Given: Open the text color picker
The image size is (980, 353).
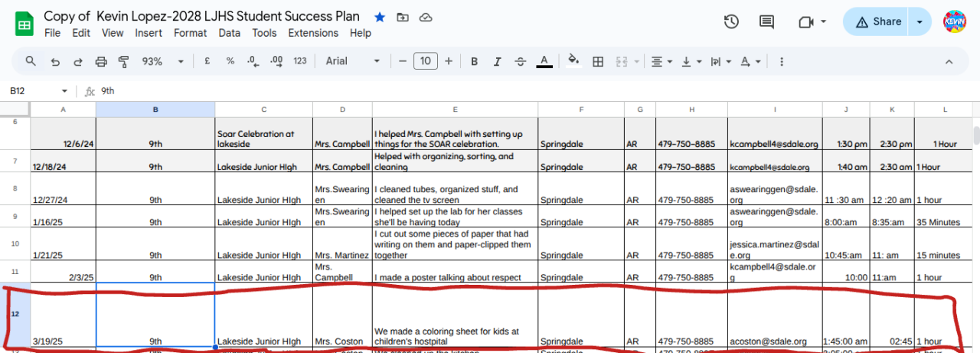Looking at the screenshot, I should pos(544,61).
